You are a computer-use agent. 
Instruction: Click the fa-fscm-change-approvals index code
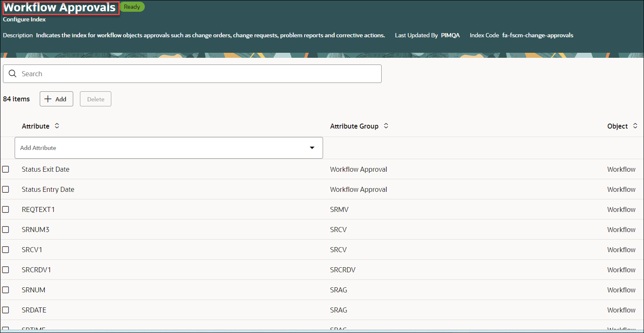(x=538, y=35)
